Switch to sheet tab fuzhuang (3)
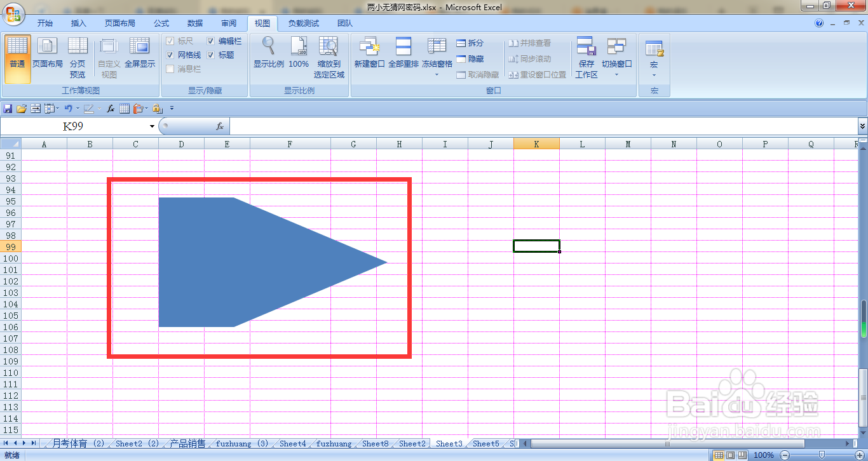Screen dimensions: 868x461 (242, 443)
